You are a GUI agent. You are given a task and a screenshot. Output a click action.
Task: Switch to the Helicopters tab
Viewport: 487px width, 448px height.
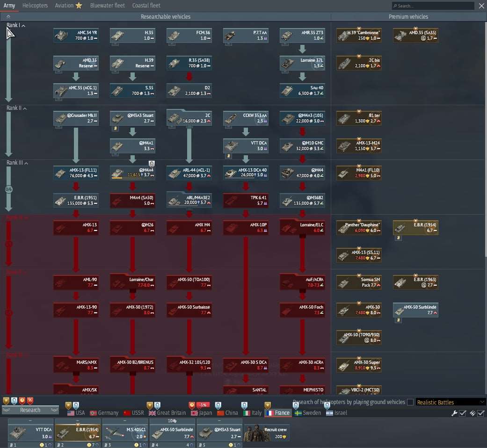pyautogui.click(x=35, y=5)
